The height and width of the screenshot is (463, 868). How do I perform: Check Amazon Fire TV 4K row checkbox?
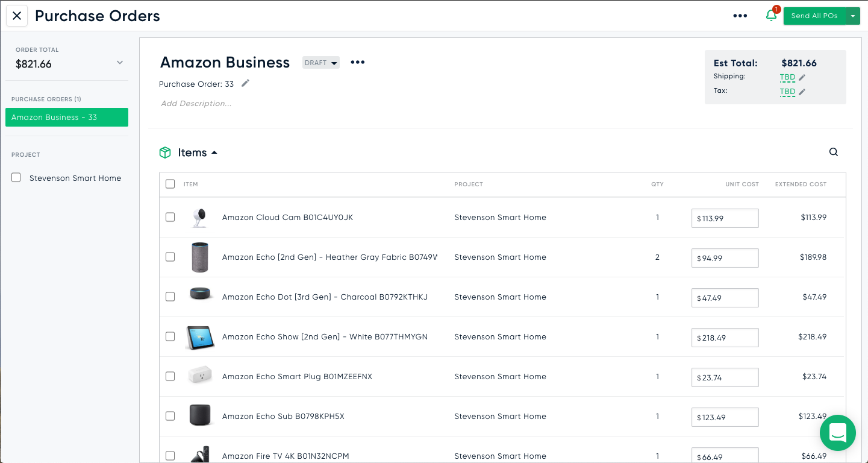coord(170,456)
